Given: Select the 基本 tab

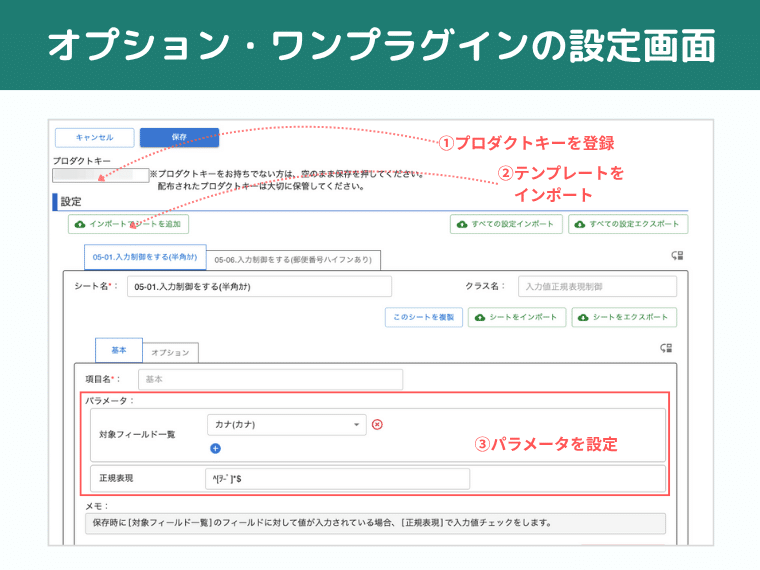Looking at the screenshot, I should pyautogui.click(x=119, y=351).
